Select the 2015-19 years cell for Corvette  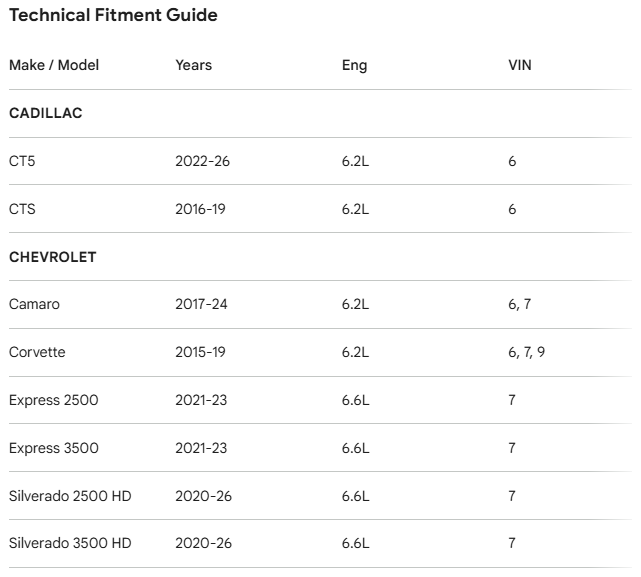point(201,352)
